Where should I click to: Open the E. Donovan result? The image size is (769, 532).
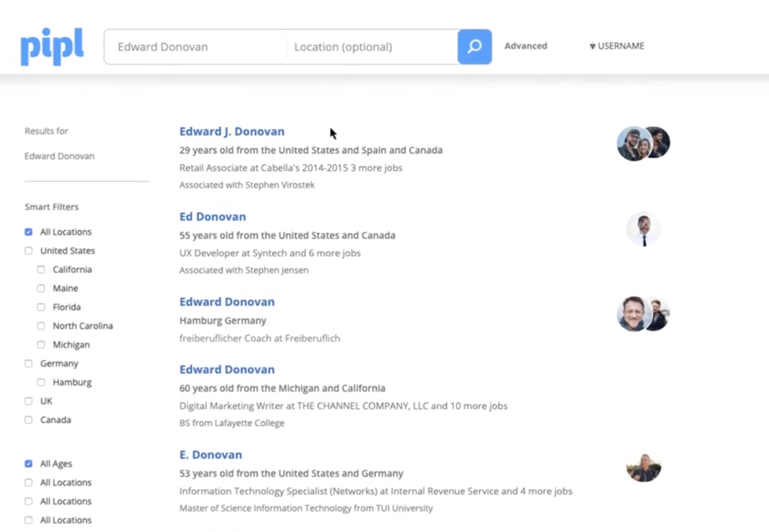click(x=210, y=455)
